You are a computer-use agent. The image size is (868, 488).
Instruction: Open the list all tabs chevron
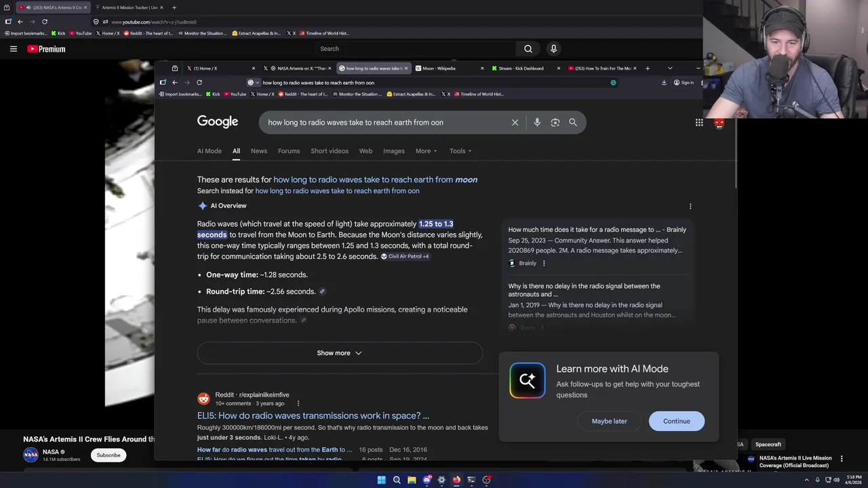pos(670,68)
